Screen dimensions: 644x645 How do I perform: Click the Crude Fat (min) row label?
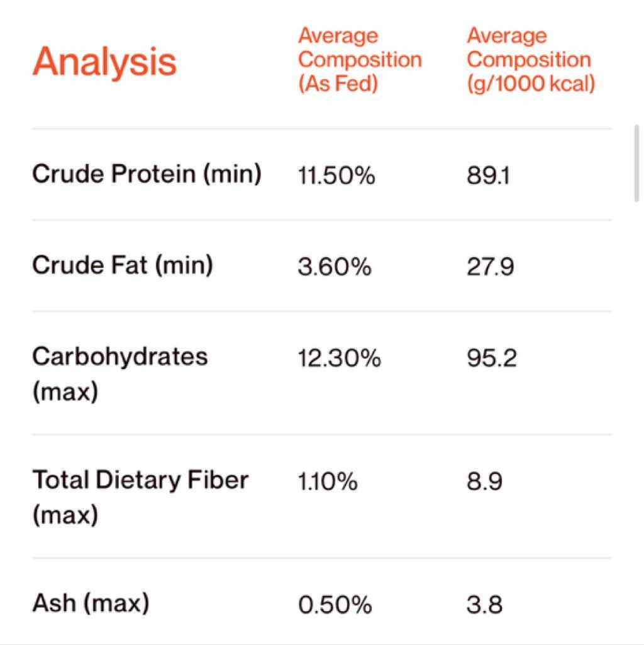(x=123, y=265)
